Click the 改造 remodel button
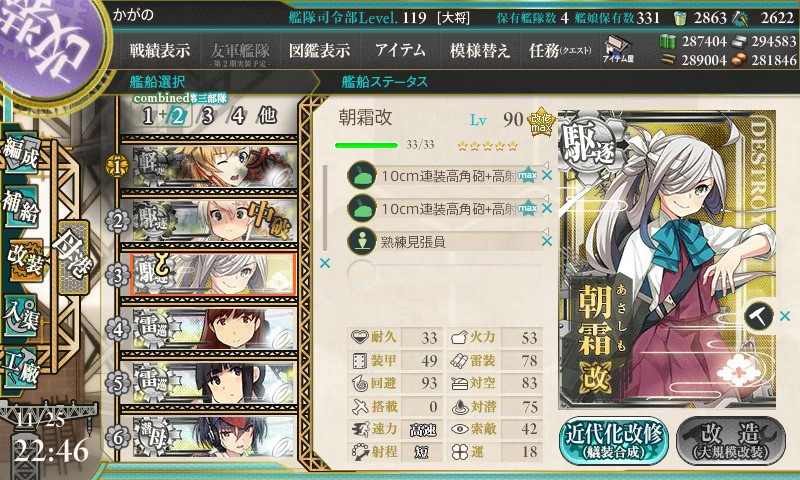Viewport: 800px width, 480px height. pos(731,441)
